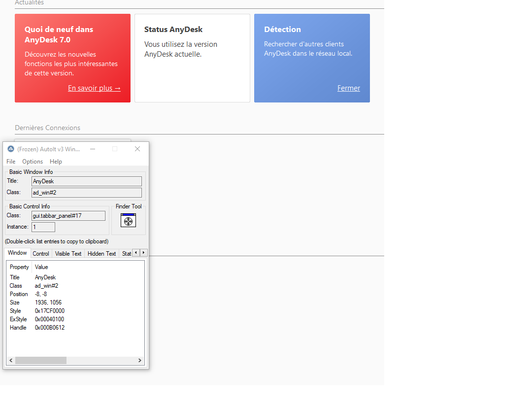Click the Title field containing AnyDesk

[87, 181]
